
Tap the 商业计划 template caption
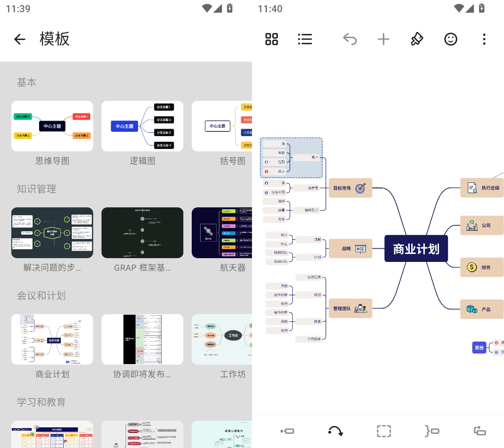click(x=52, y=374)
